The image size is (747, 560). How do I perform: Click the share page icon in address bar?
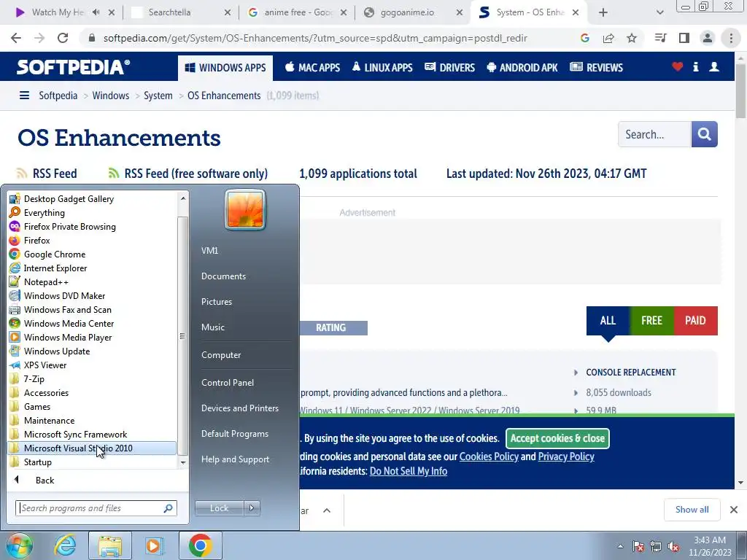(x=608, y=38)
